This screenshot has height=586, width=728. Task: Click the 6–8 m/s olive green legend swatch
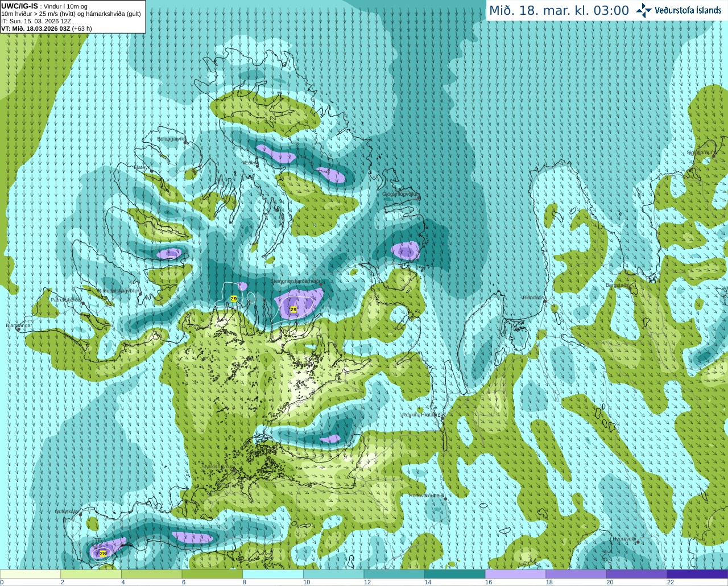tap(212, 574)
